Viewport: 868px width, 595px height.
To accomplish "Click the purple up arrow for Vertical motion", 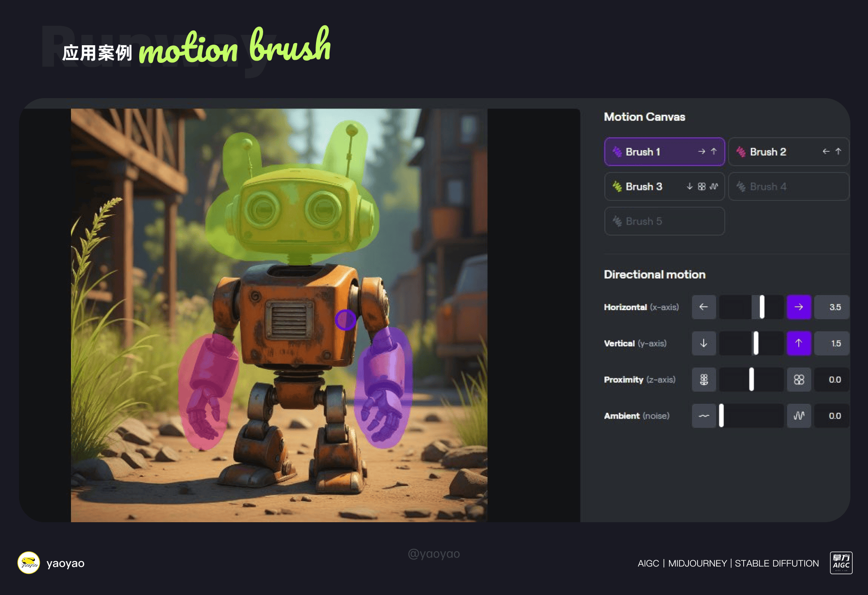I will click(x=799, y=343).
